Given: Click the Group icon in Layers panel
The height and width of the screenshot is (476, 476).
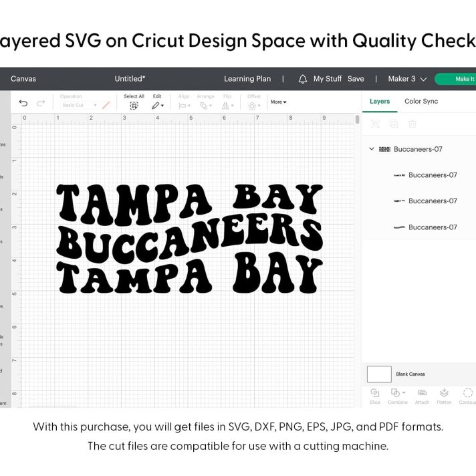Looking at the screenshot, I should (375, 124).
